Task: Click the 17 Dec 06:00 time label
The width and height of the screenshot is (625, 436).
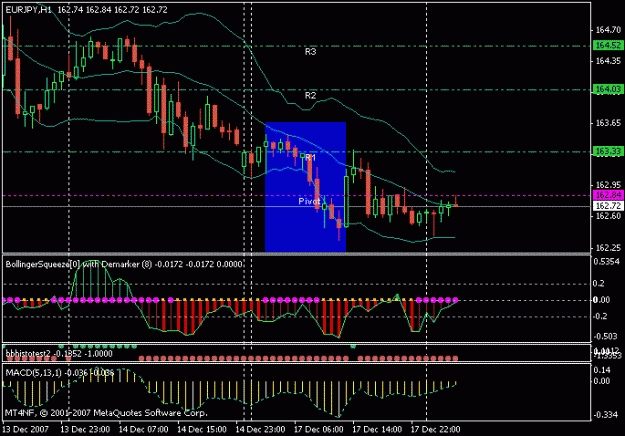Action: (318, 430)
